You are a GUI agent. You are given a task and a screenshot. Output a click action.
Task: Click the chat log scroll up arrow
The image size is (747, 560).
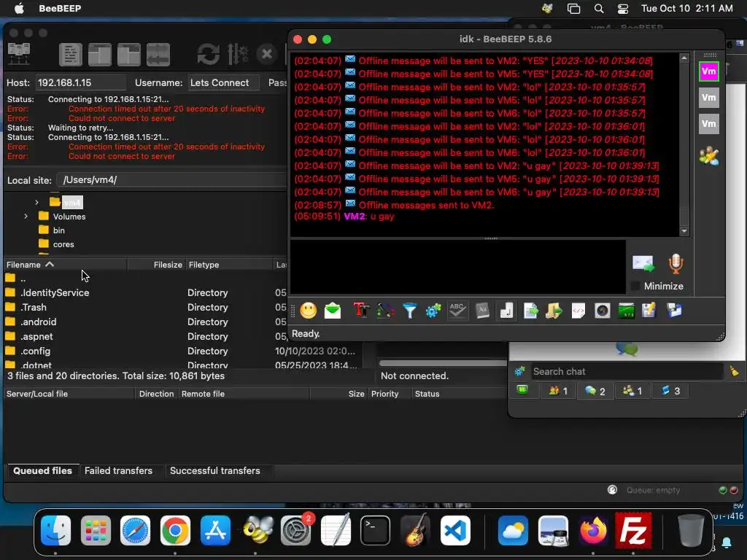point(684,58)
